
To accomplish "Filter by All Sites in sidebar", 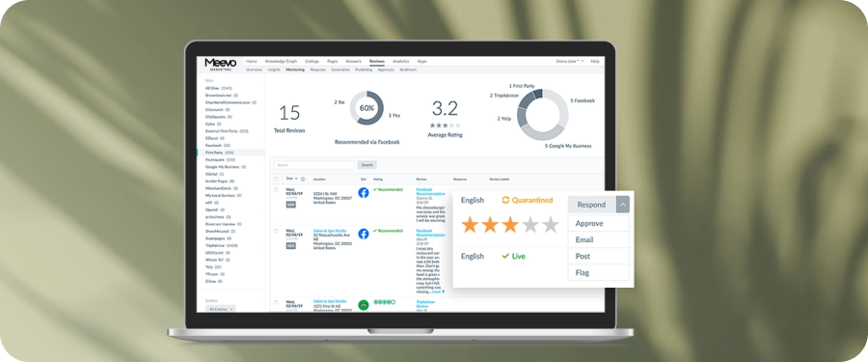I will pos(219,88).
